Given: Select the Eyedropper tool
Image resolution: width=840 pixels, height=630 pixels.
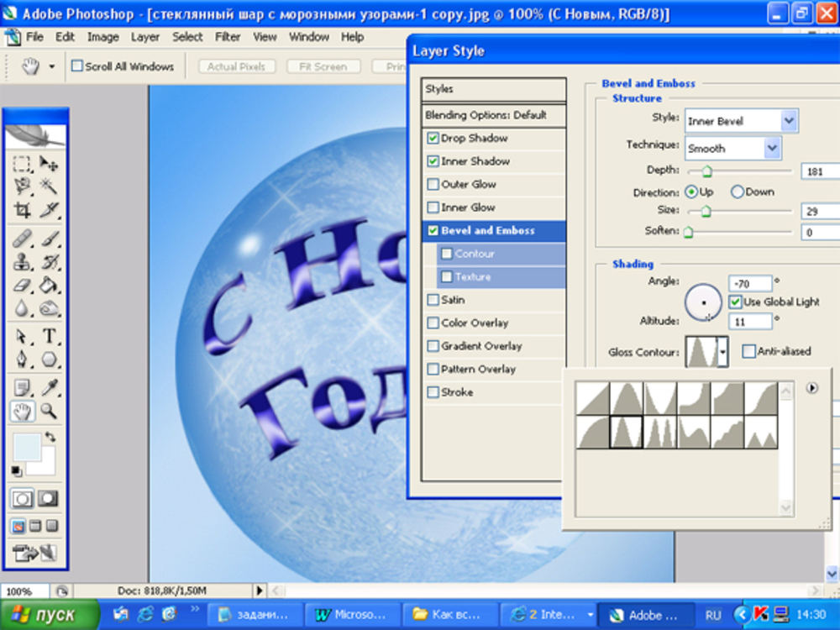Looking at the screenshot, I should coord(50,387).
